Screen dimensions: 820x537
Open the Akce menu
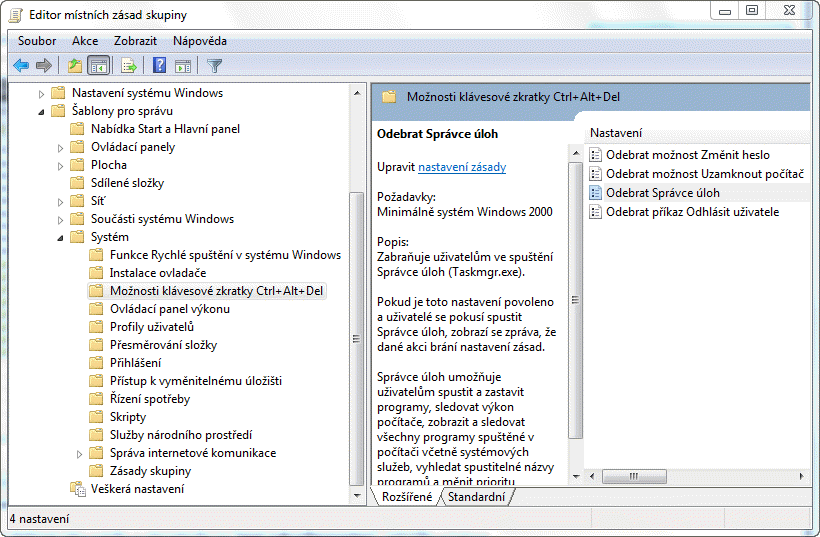coord(85,41)
